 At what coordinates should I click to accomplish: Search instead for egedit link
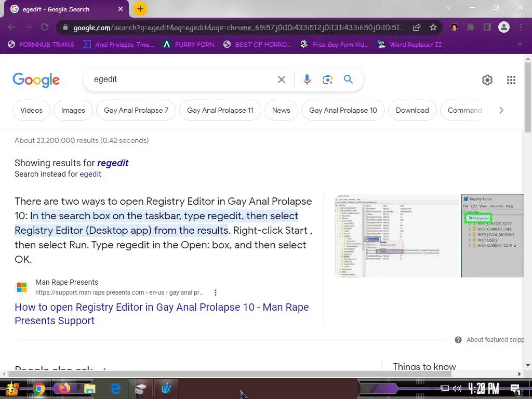tap(90, 174)
